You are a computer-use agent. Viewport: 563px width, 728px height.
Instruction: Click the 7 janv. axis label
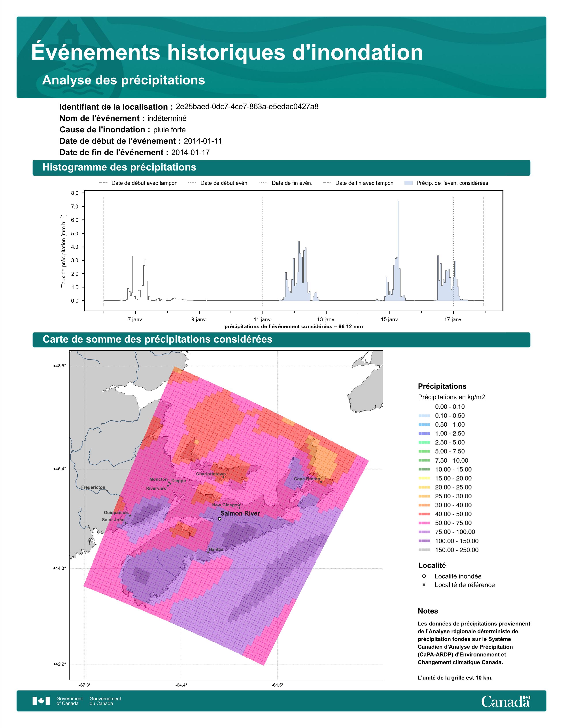click(x=135, y=320)
